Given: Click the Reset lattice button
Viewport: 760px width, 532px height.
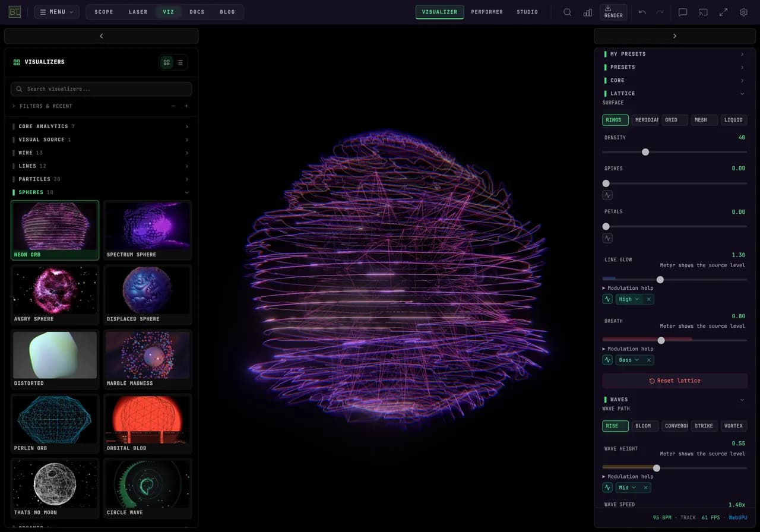Looking at the screenshot, I should pyautogui.click(x=674, y=381).
